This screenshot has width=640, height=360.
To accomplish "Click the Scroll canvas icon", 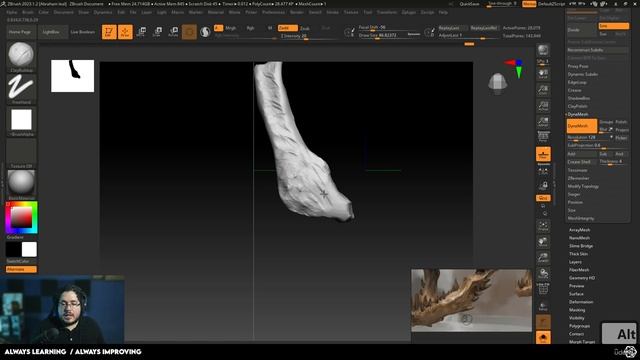I will (x=543, y=73).
